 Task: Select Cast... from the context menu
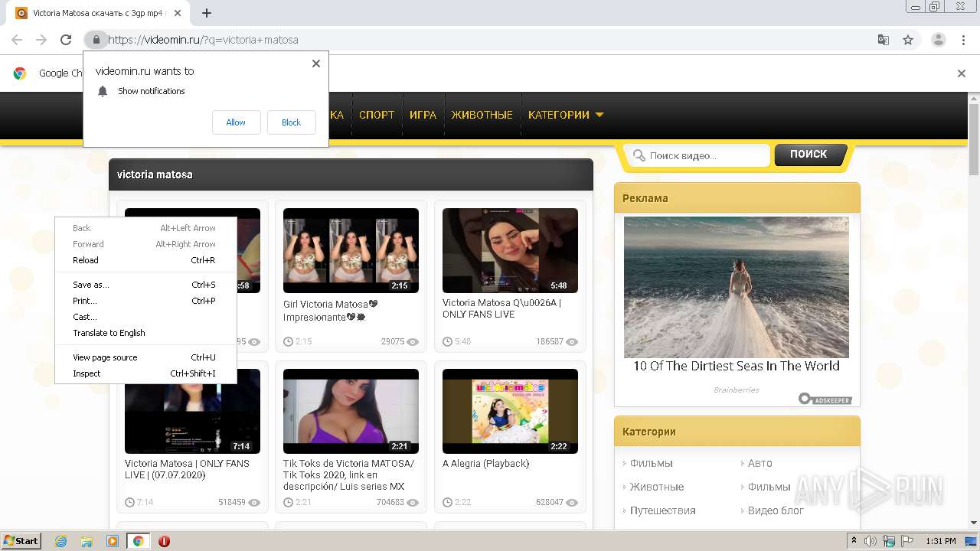(x=145, y=317)
